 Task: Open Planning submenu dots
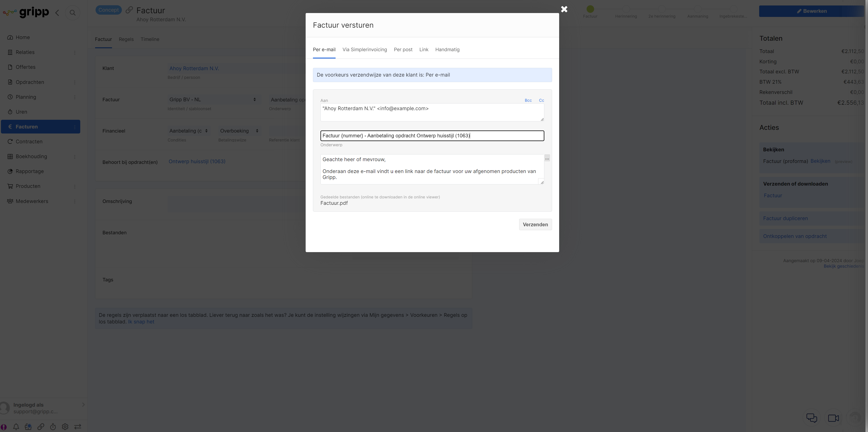(75, 97)
